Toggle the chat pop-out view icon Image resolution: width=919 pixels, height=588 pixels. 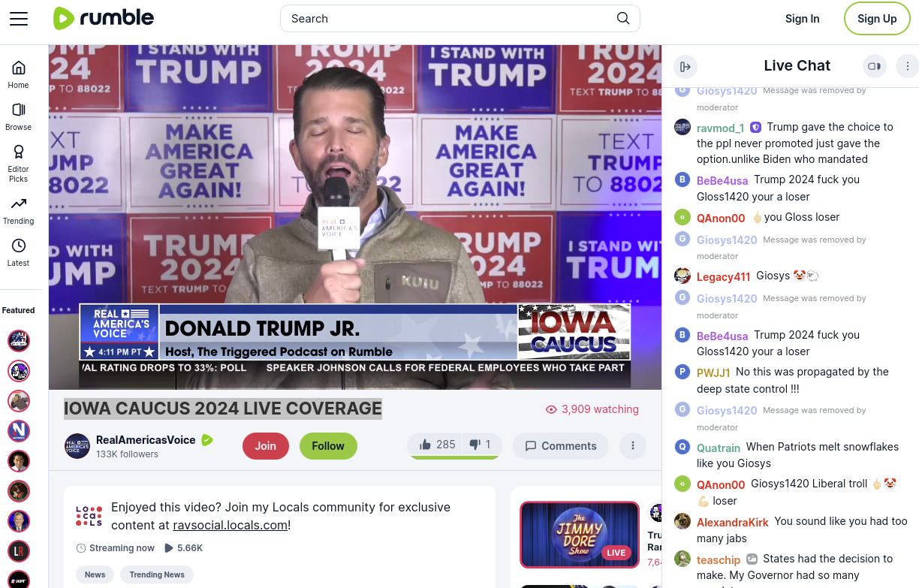[x=874, y=66]
